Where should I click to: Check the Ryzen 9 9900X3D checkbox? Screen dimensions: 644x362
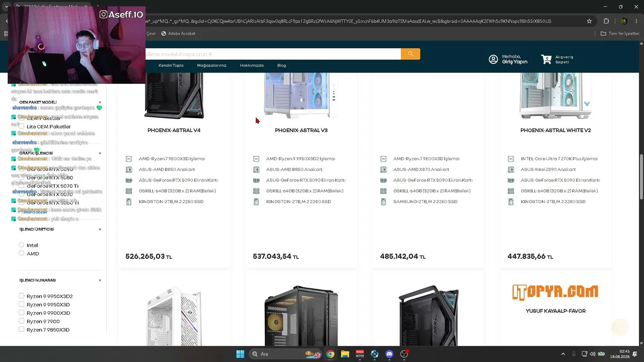(22, 313)
